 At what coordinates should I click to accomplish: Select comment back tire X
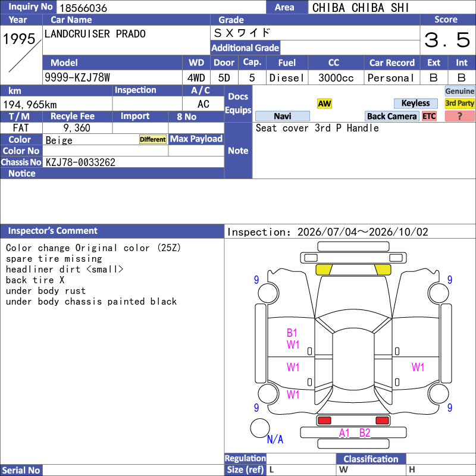coord(35,280)
